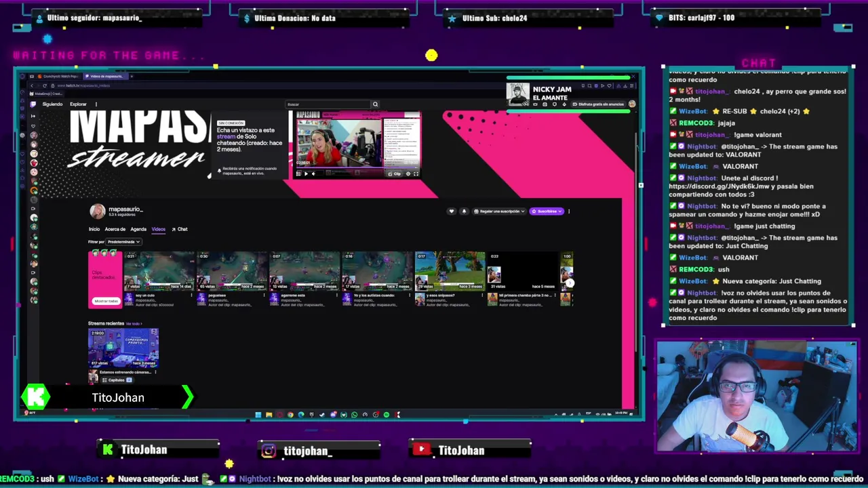Click the 'Ver todo' link beside Streams recientes
This screenshot has width=868, height=488.
134,323
